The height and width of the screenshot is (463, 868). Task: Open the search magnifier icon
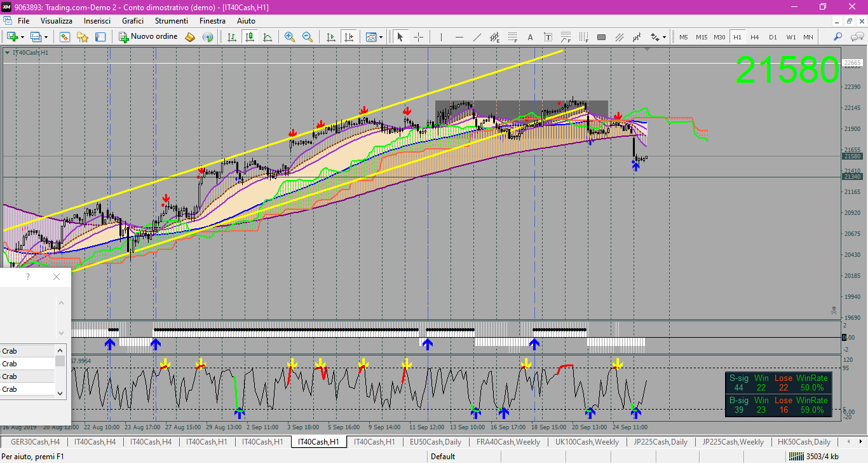pyautogui.click(x=838, y=37)
